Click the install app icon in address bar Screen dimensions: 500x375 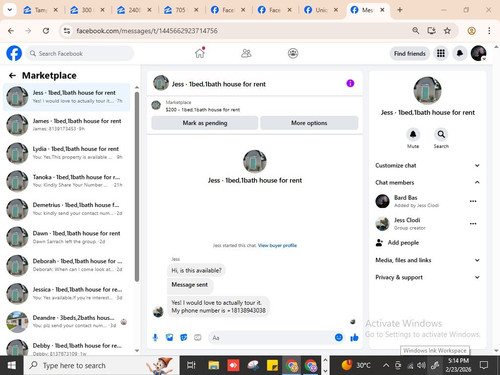(431, 31)
